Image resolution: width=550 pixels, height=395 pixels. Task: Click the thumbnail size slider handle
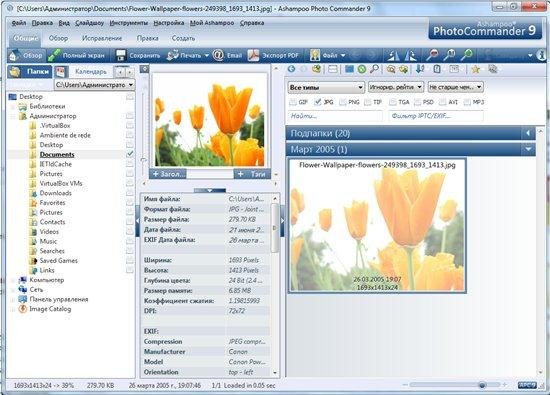coord(482,385)
